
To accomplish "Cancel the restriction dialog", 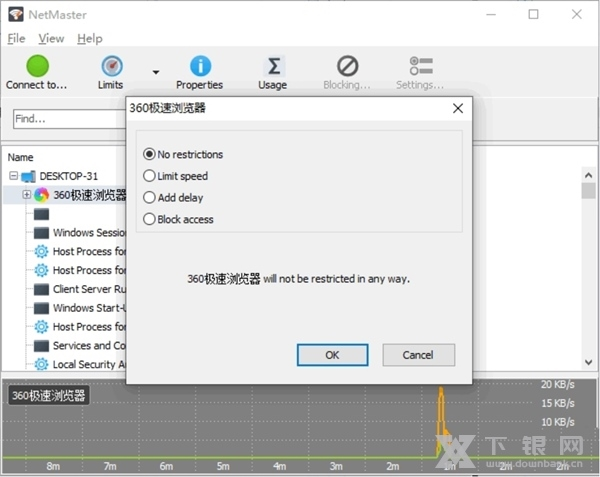I will 418,355.
